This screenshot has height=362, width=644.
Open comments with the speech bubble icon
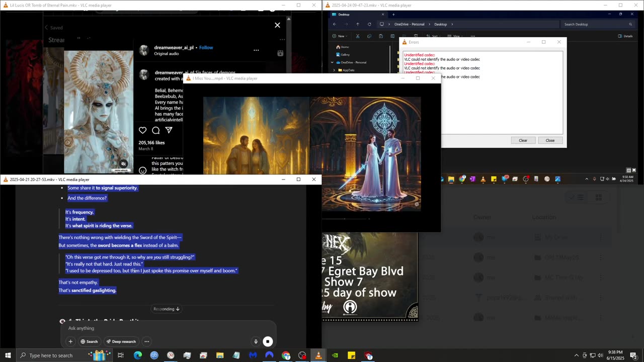click(x=156, y=130)
